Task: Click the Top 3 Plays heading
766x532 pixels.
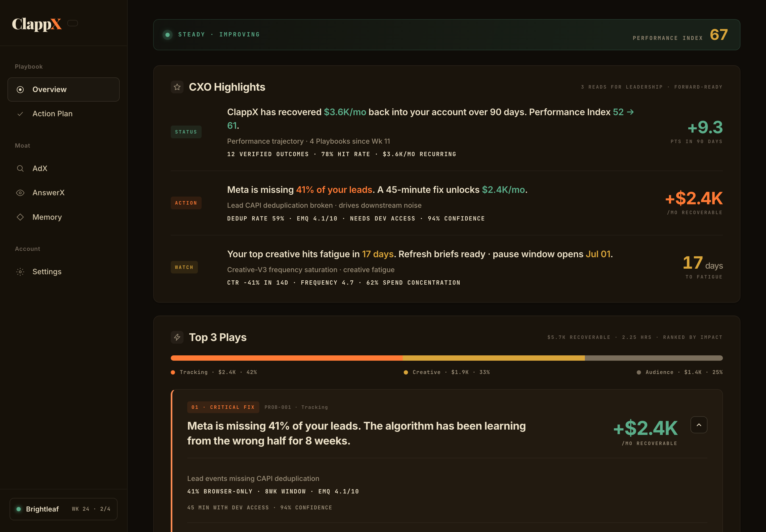Action: click(218, 337)
